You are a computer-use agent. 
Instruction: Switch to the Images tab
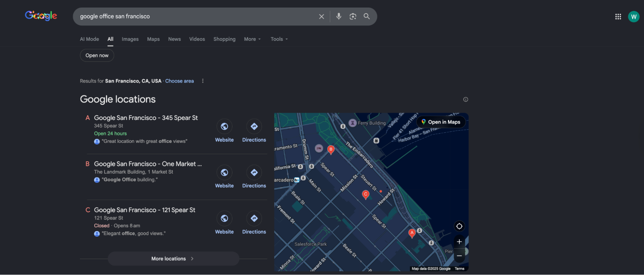click(x=130, y=39)
